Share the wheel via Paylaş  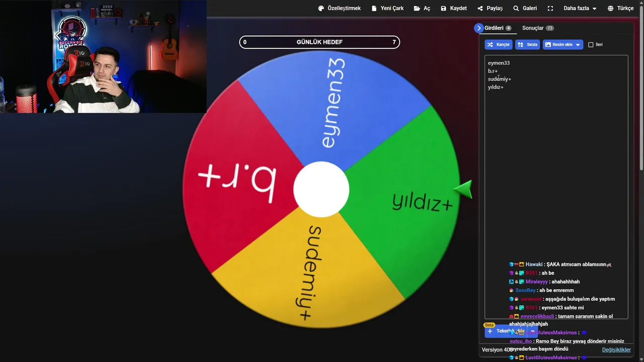[490, 9]
